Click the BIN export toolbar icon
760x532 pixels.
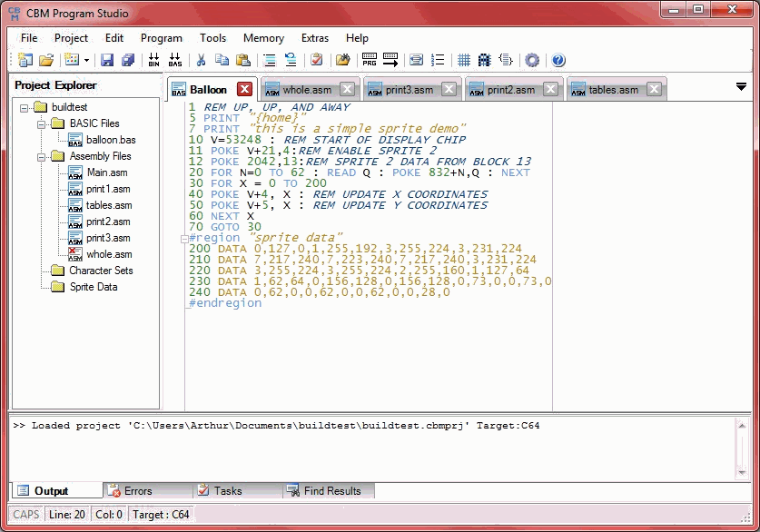pos(153,61)
